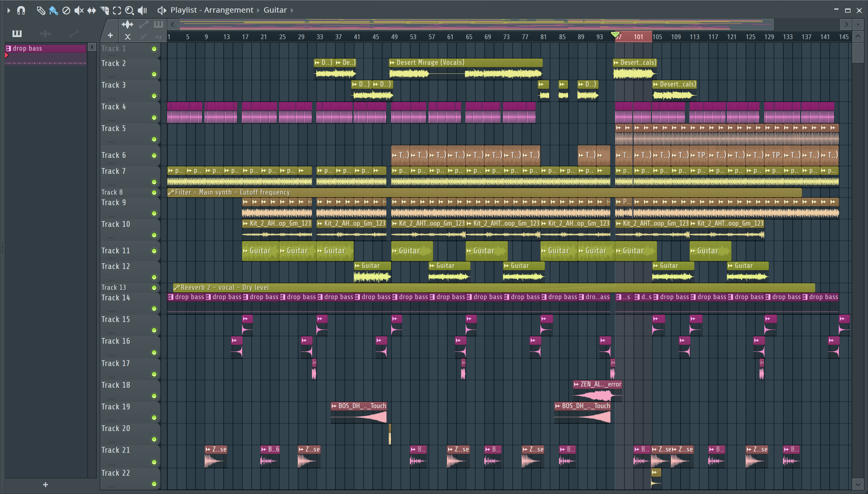868x494 pixels.
Task: Open first Guitar clip menu on Track 11
Action: (x=245, y=251)
